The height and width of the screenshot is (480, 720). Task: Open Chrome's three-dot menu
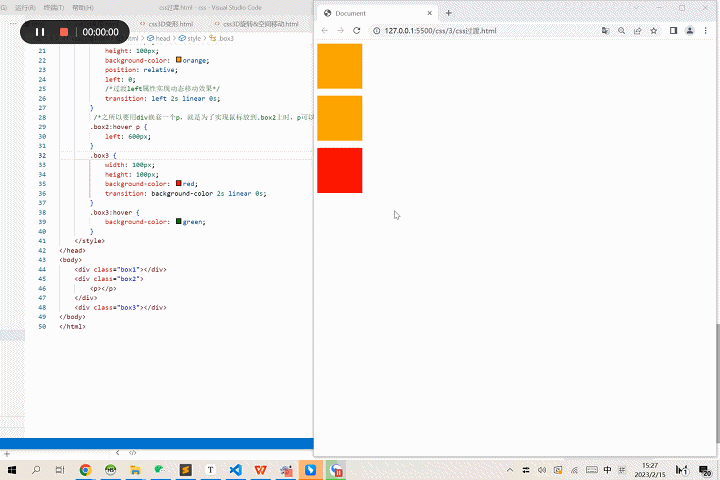(x=706, y=31)
